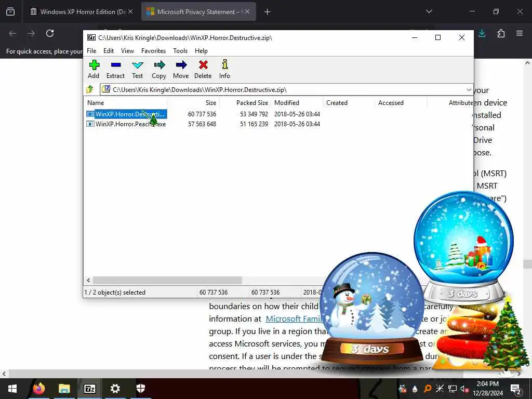Go back in the browser
This screenshot has width=532, height=399.
[x=12, y=33]
